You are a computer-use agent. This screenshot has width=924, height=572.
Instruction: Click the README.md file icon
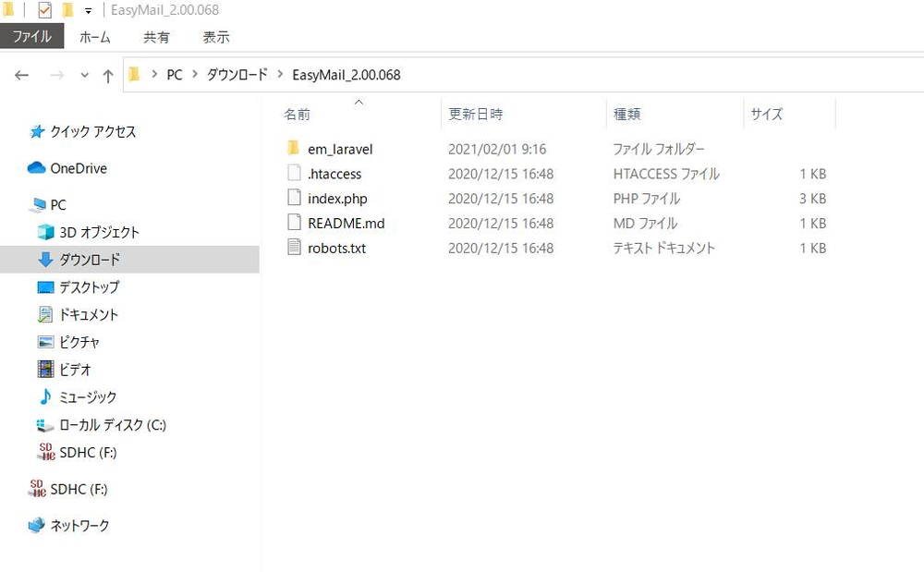click(x=294, y=224)
